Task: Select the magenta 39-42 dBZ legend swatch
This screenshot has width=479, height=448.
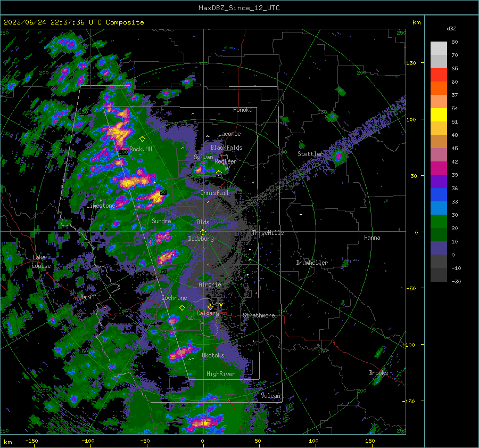Action: click(439, 168)
